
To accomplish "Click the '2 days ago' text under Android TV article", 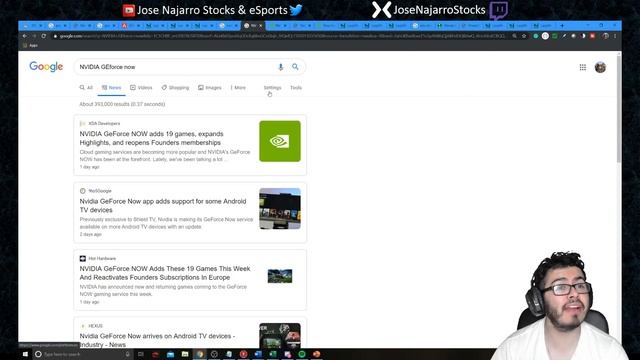I will 91,234.
